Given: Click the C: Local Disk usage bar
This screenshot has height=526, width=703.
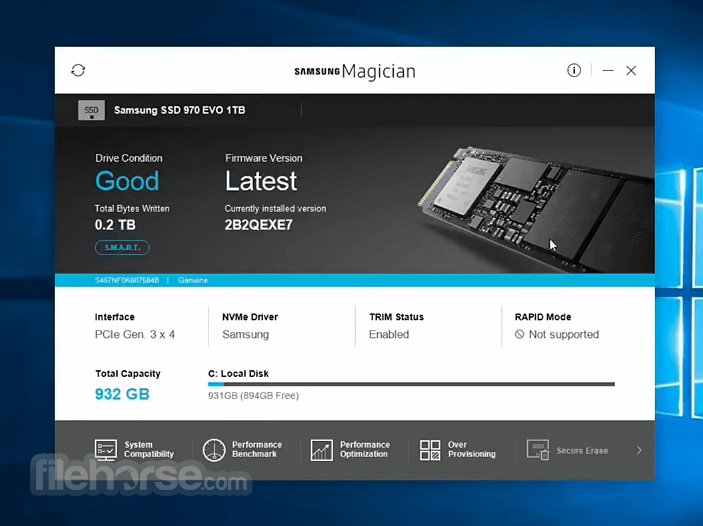Looking at the screenshot, I should click(x=411, y=384).
